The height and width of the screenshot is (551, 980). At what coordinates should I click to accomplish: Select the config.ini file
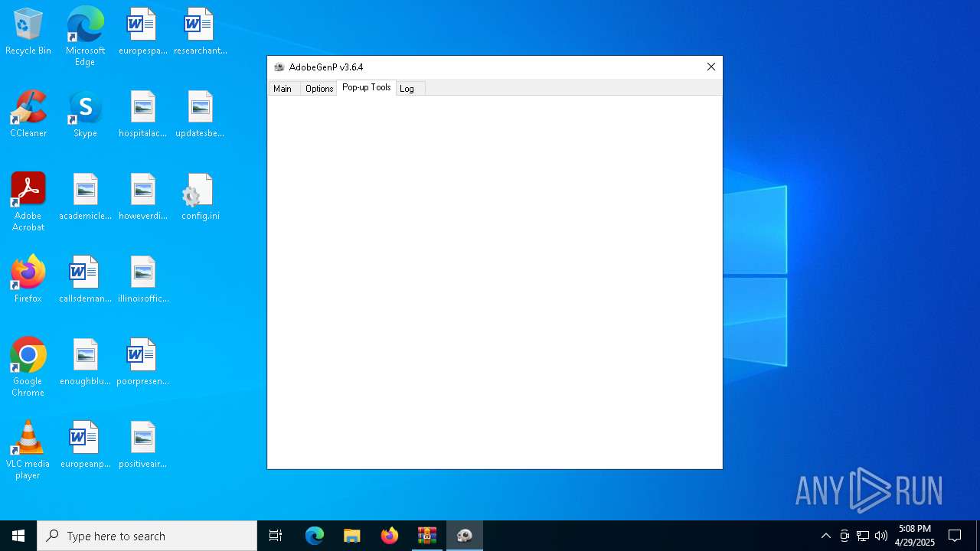click(x=200, y=197)
